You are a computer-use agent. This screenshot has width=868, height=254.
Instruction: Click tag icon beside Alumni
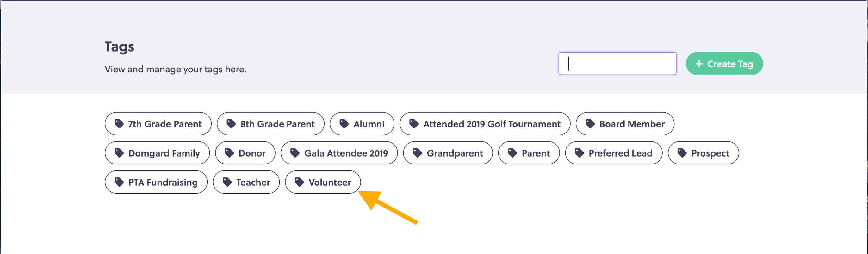point(344,124)
